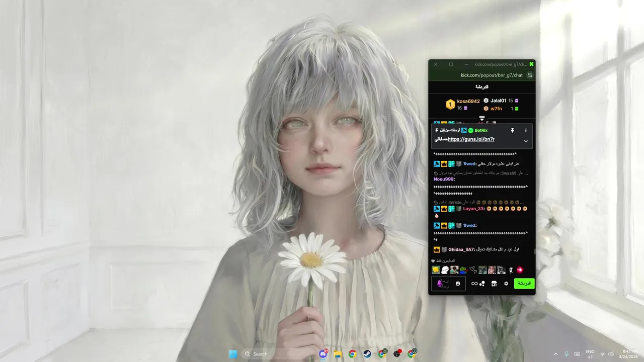
Task: Click Layan_33 username in chat
Action: tap(474, 209)
